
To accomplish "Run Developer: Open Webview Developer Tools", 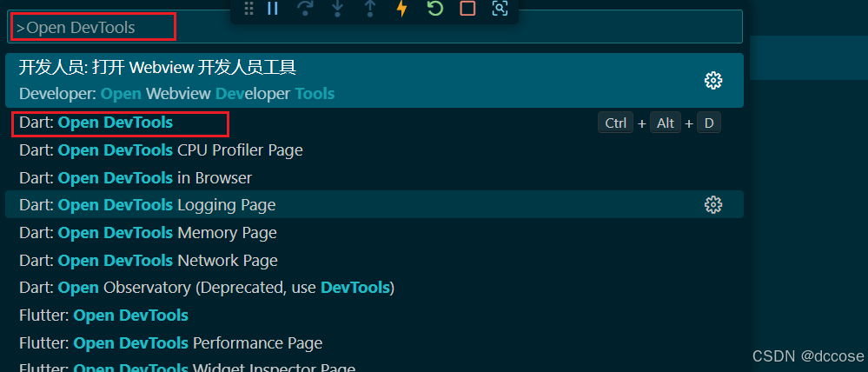I will point(374,80).
